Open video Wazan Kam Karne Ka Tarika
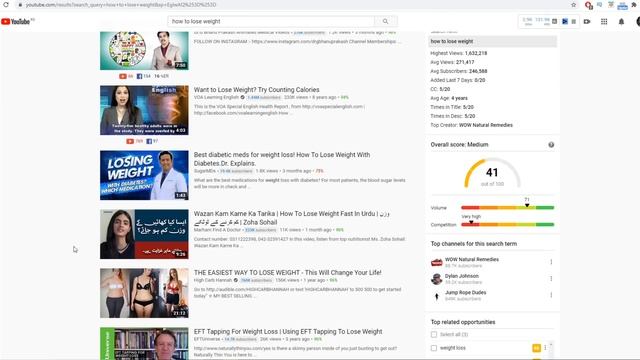 tap(291, 218)
